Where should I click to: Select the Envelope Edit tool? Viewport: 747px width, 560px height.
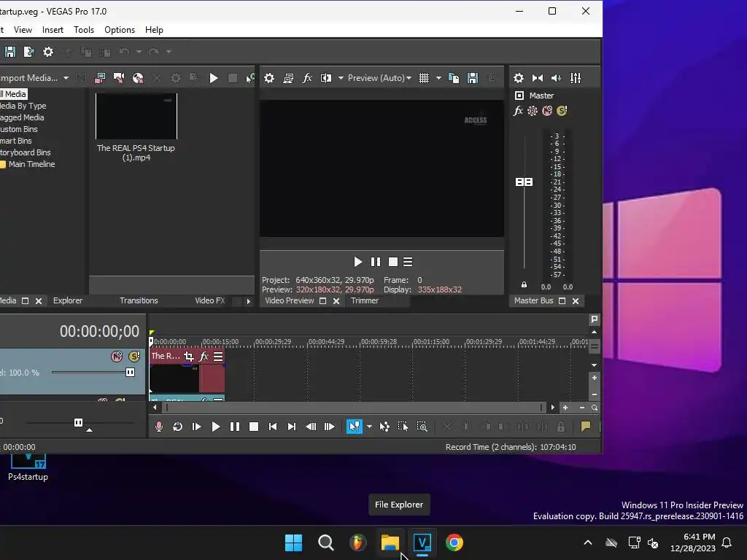(x=384, y=427)
